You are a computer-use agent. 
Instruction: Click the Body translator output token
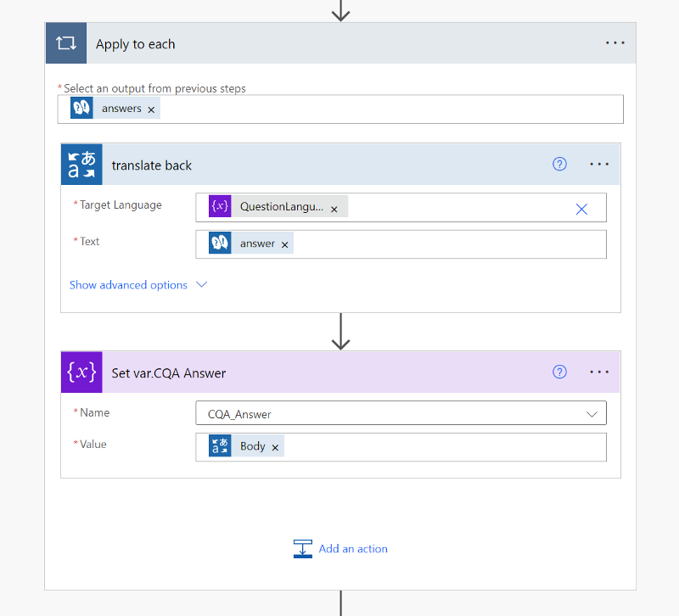[x=246, y=445]
